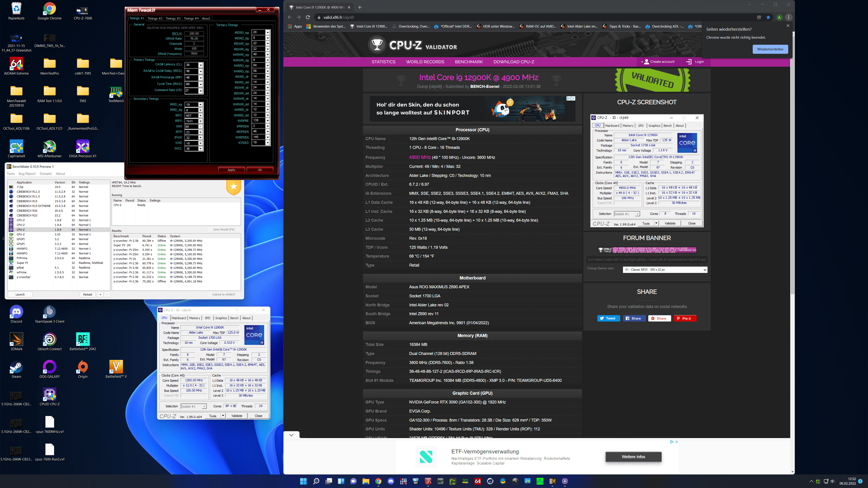Expand the CAS# Latency (CL) dropdown
868x488 pixels.
coord(200,65)
